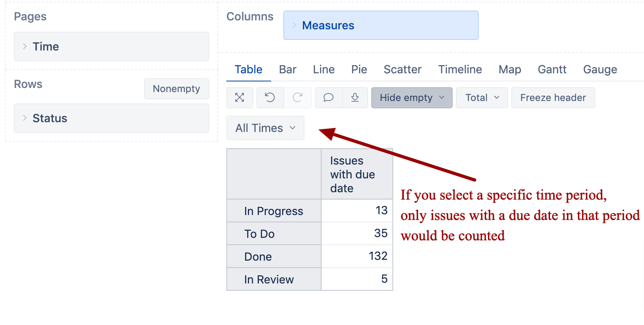644x325 pixels.
Task: Click the In Progress value cell 13
Action: pos(357,211)
